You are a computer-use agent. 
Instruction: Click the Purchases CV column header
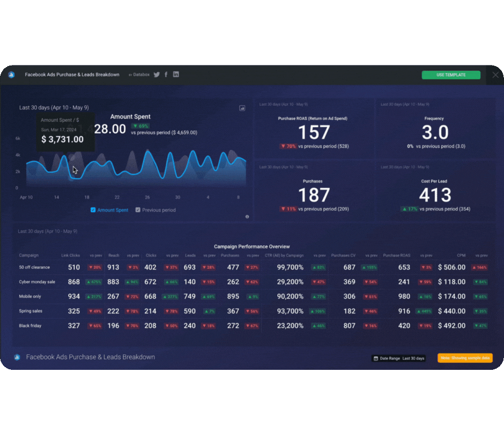343,256
